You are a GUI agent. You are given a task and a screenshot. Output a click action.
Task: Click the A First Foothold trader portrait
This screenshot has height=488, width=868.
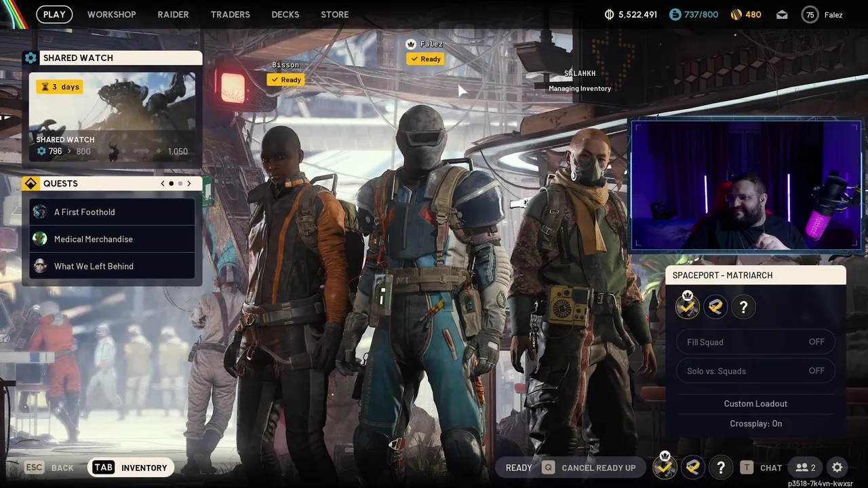point(40,211)
